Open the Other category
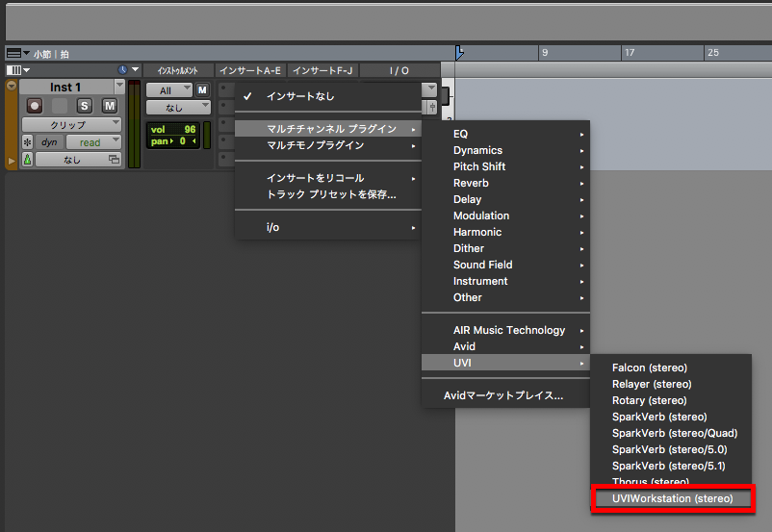The width and height of the screenshot is (772, 532). coord(505,297)
